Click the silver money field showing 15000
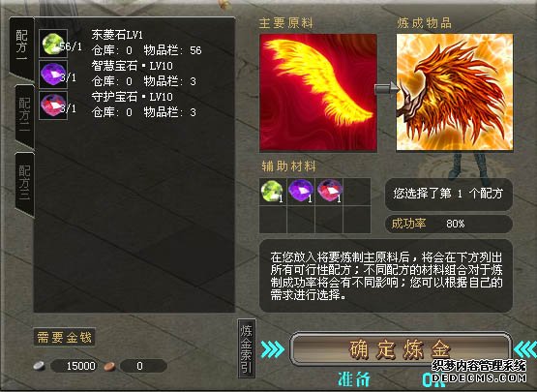The width and height of the screenshot is (537, 392). click(75, 366)
